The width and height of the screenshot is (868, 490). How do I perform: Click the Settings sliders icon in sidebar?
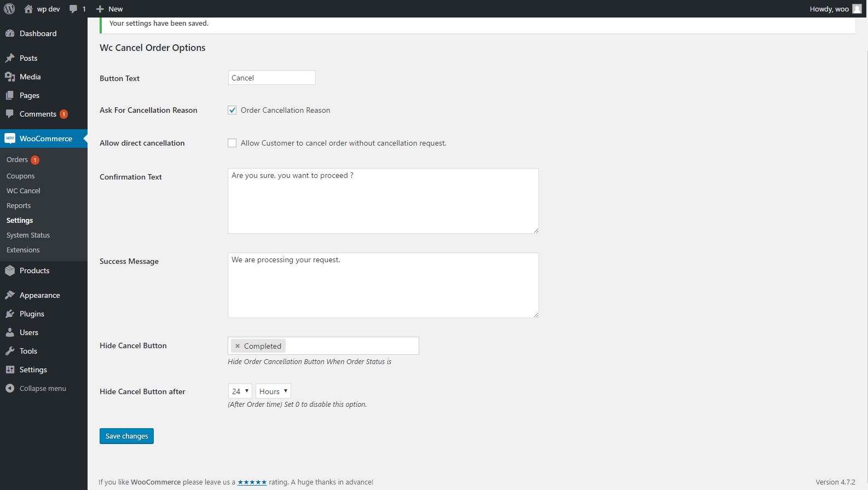(x=10, y=370)
